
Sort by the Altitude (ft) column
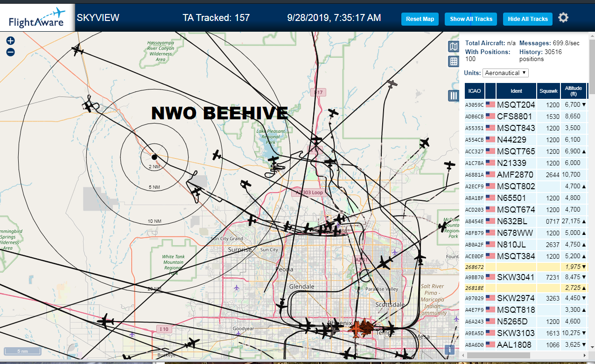click(x=574, y=91)
